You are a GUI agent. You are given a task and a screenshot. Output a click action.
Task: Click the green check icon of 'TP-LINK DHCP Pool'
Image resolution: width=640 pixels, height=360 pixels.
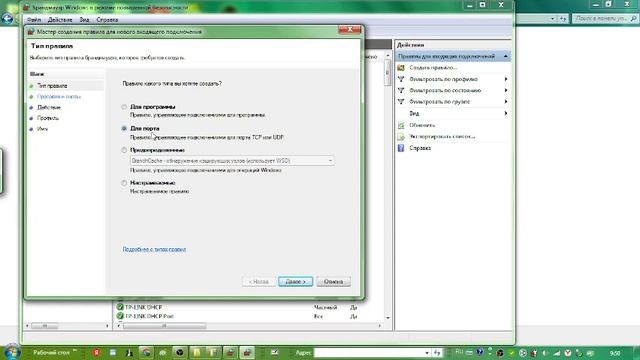coord(120,316)
